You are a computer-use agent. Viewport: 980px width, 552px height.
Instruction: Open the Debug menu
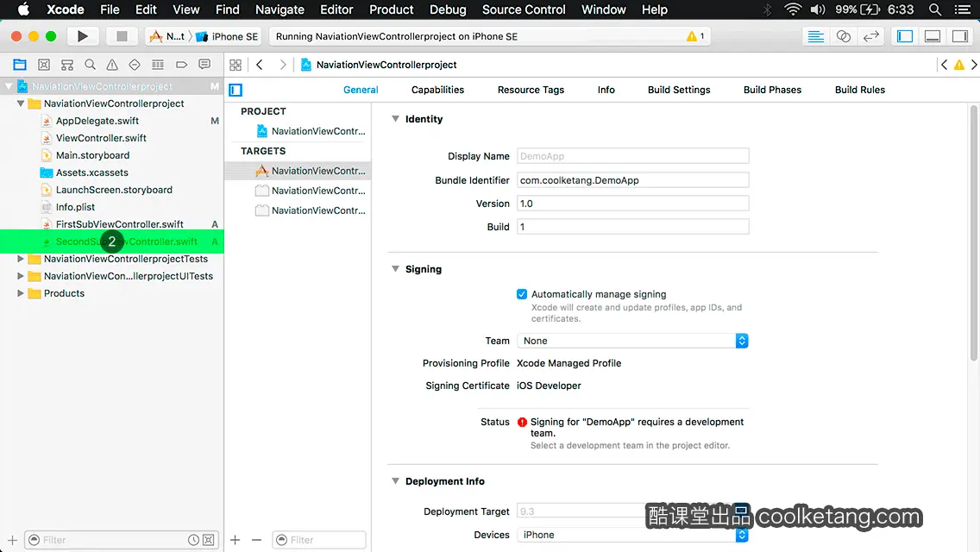[448, 9]
